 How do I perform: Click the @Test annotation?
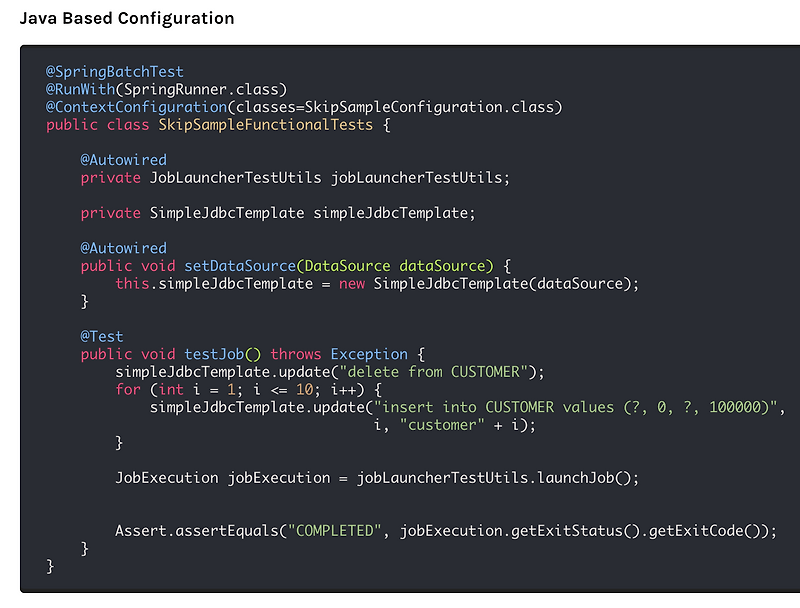102,337
